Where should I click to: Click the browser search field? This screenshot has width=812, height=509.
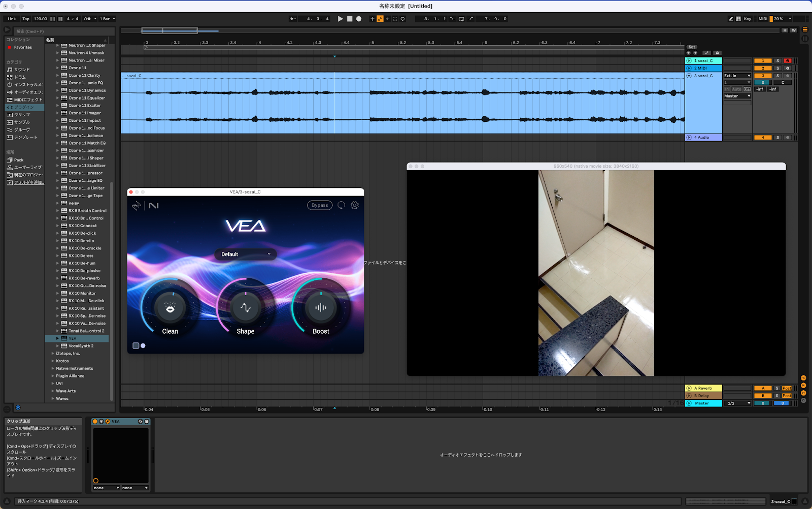[63, 31]
